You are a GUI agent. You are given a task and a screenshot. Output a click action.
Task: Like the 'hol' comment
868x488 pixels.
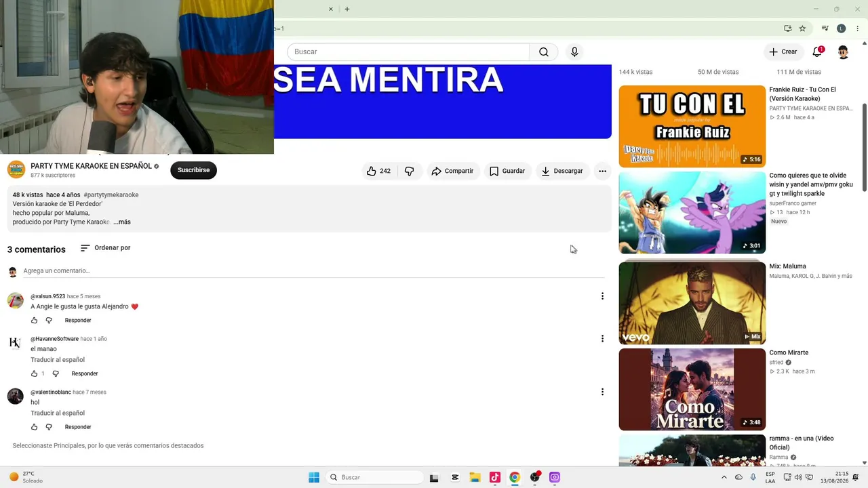coord(35,427)
